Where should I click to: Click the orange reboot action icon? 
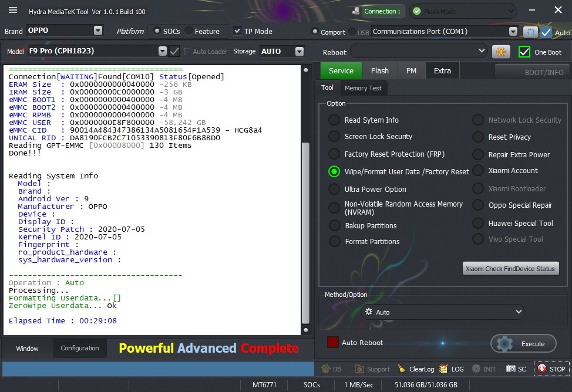pyautogui.click(x=500, y=52)
